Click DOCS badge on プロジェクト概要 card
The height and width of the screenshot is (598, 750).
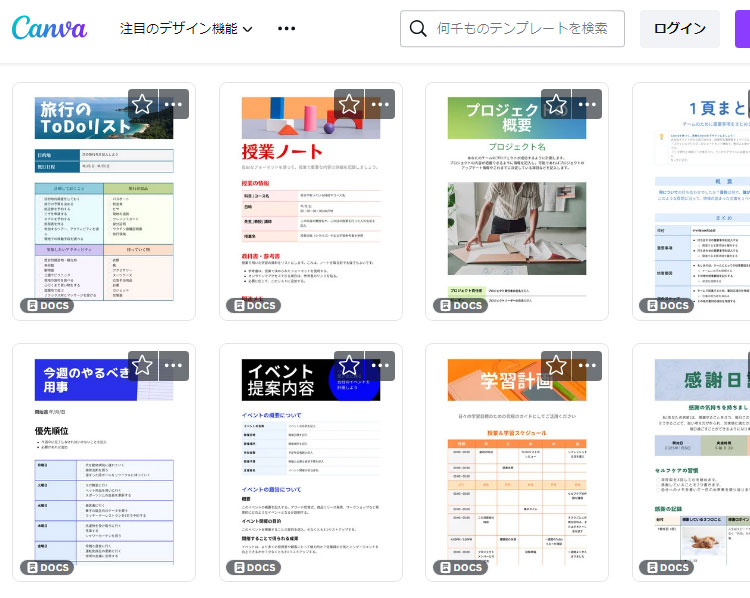(x=460, y=306)
